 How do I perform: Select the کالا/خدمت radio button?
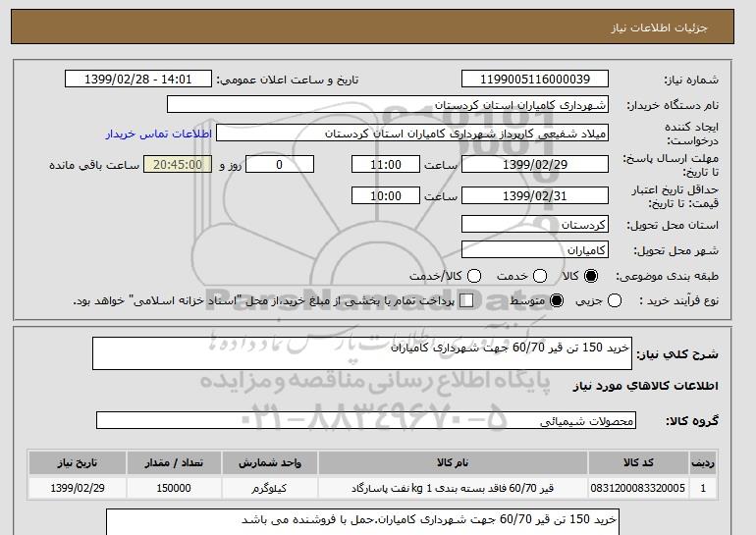point(474,276)
